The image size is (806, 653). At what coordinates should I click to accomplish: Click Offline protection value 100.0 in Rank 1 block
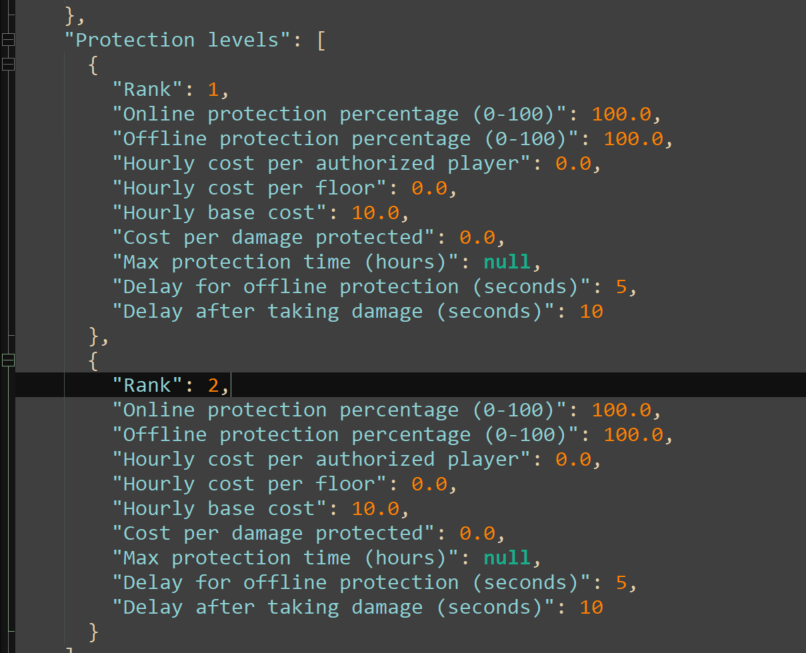click(x=633, y=139)
